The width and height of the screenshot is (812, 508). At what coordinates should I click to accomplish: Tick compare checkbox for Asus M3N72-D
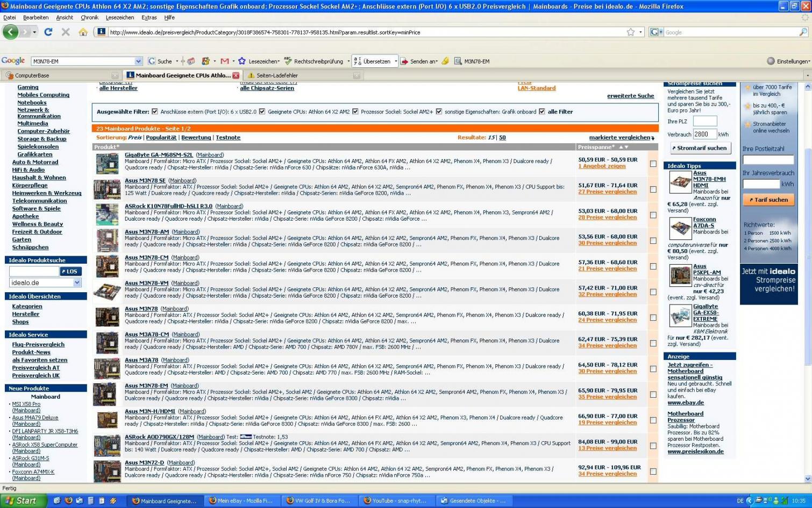tap(653, 471)
